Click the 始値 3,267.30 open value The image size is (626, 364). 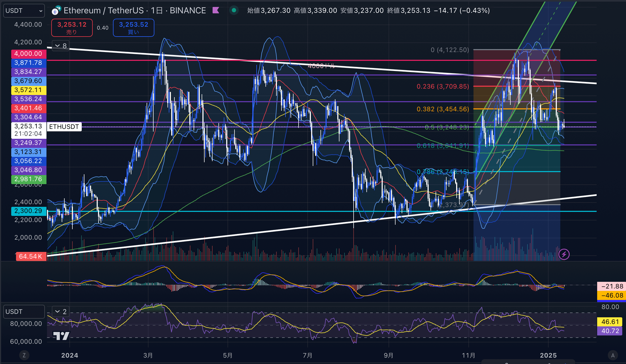pyautogui.click(x=269, y=10)
